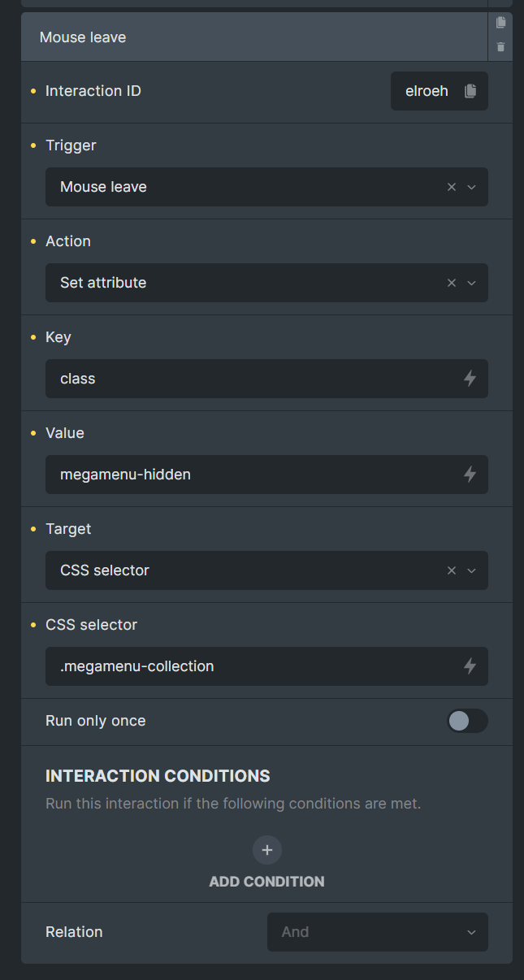This screenshot has width=524, height=980.
Task: Clone the Mouse leave interaction via copy icon
Action: (x=500, y=23)
